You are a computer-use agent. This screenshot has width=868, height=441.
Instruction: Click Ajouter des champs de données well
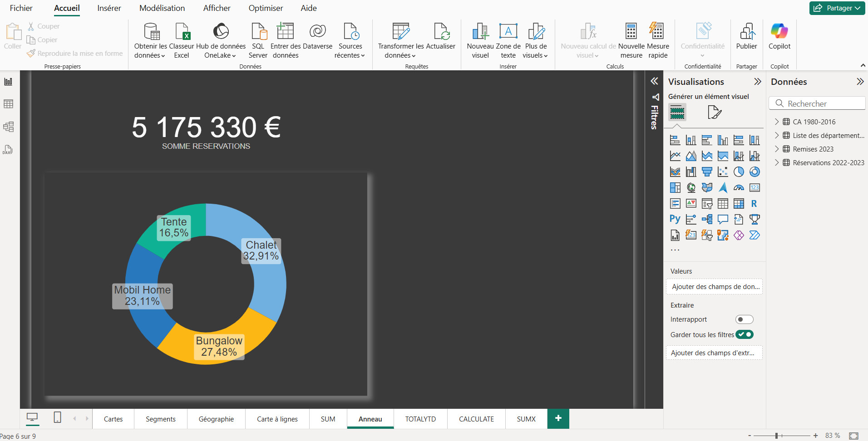pyautogui.click(x=714, y=287)
